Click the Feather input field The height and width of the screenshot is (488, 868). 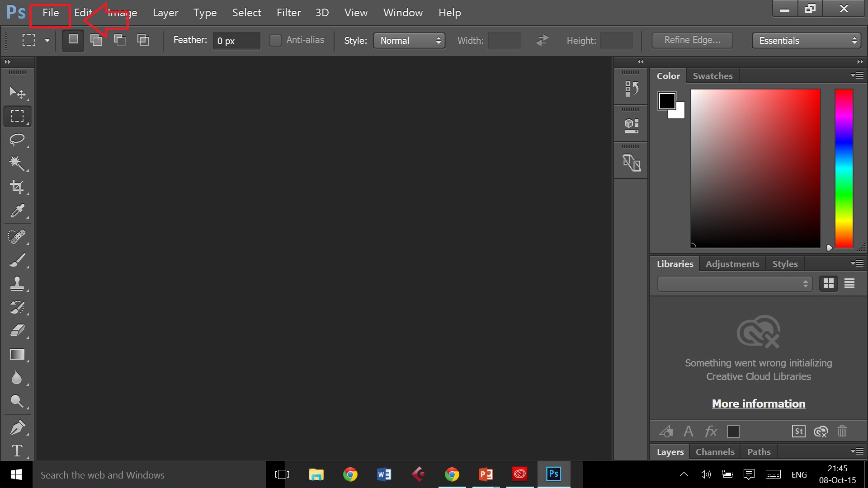[236, 41]
